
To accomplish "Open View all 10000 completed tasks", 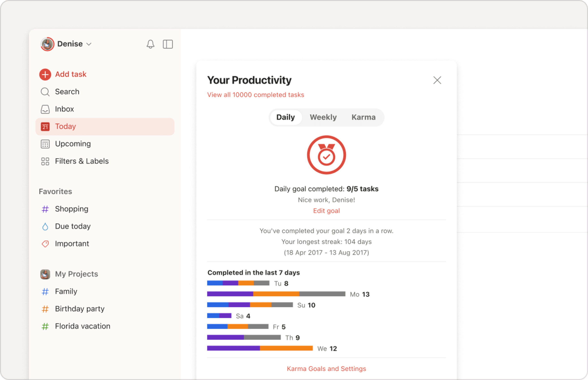I will coord(255,95).
